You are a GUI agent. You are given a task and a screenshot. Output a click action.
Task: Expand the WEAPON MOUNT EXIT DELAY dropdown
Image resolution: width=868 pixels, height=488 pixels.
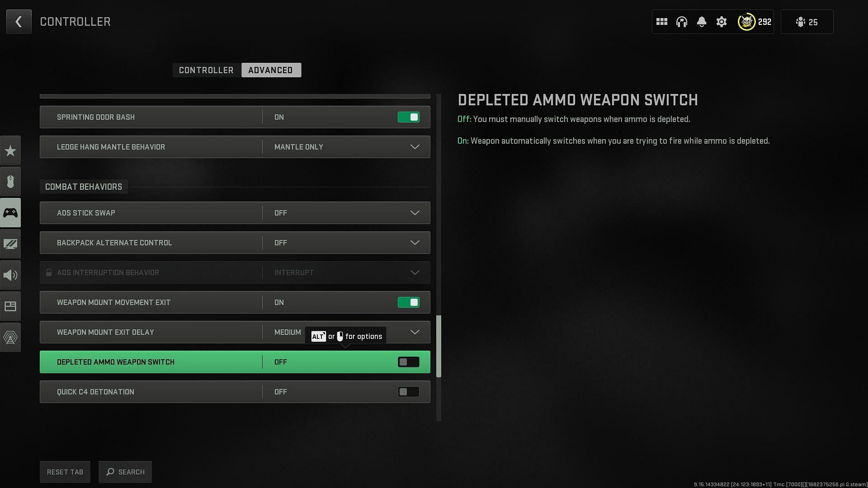(415, 332)
